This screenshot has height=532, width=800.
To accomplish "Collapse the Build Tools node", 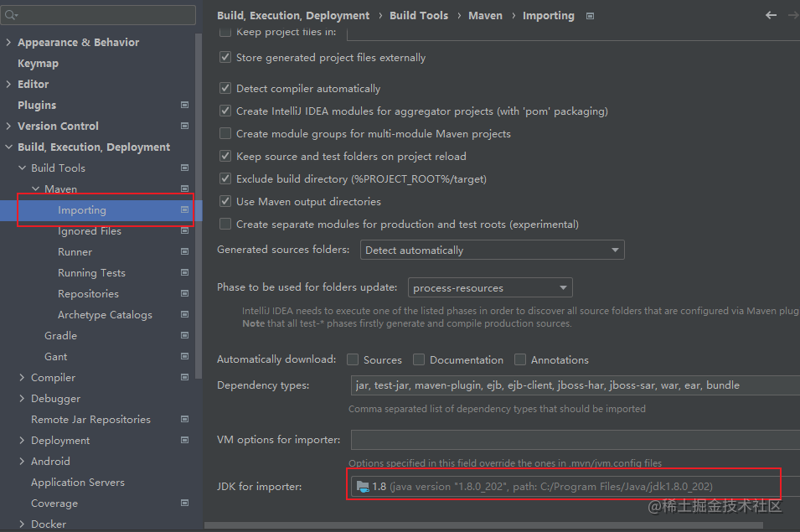I will [x=22, y=168].
